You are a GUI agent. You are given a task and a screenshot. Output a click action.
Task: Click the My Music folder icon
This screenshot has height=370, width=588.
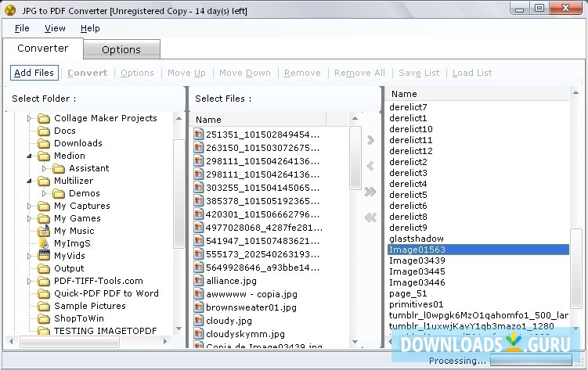[x=44, y=230]
